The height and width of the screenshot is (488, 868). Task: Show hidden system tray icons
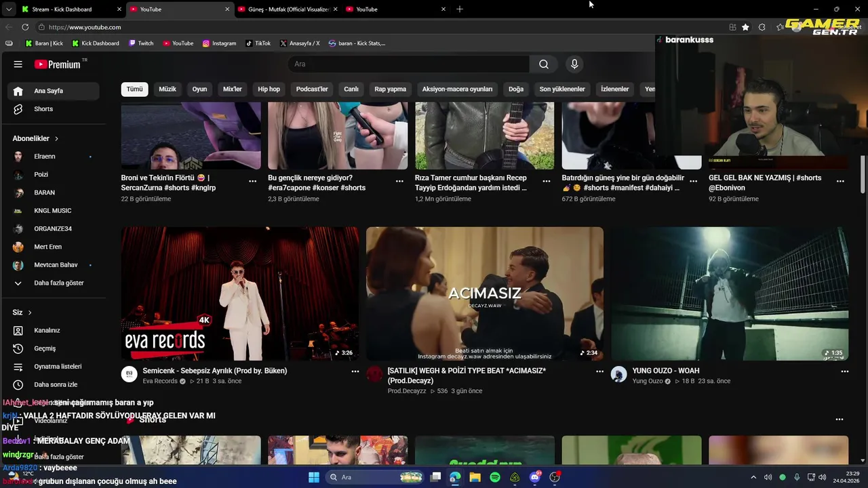(x=753, y=477)
